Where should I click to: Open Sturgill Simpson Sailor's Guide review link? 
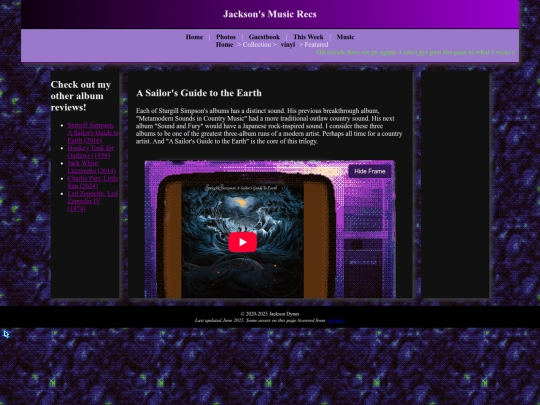(x=93, y=133)
